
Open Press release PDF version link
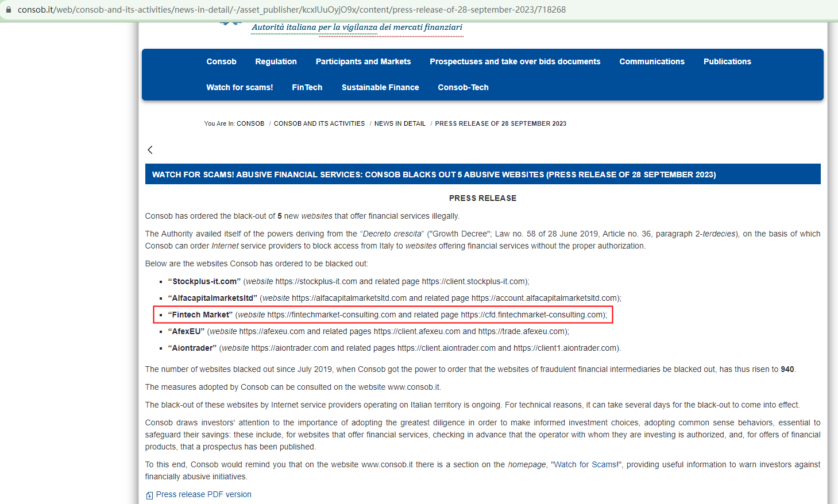click(204, 494)
